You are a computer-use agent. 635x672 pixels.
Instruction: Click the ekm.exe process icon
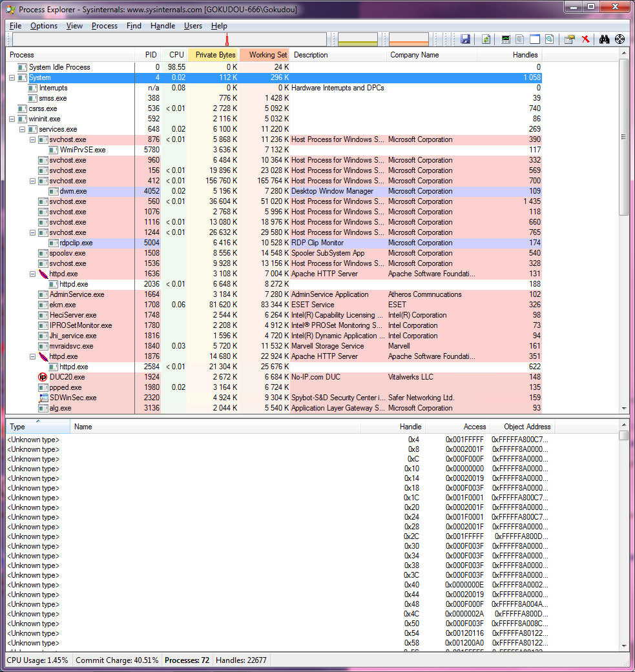(43, 305)
